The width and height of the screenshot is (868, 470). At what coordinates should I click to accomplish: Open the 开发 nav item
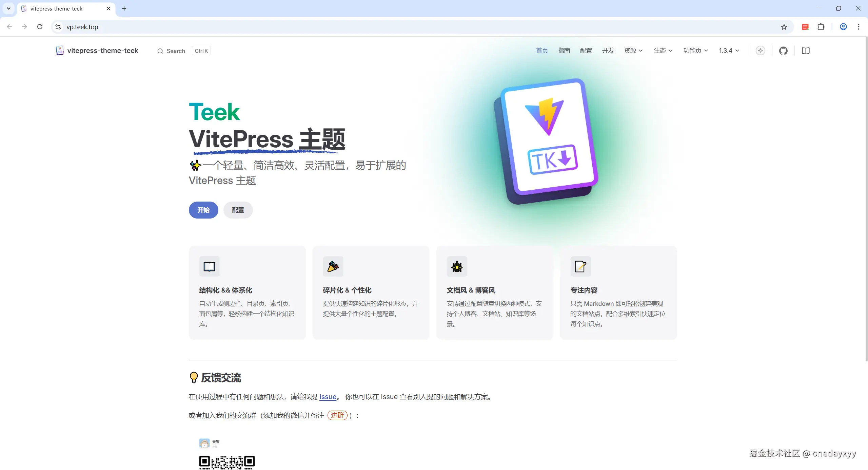tap(608, 51)
